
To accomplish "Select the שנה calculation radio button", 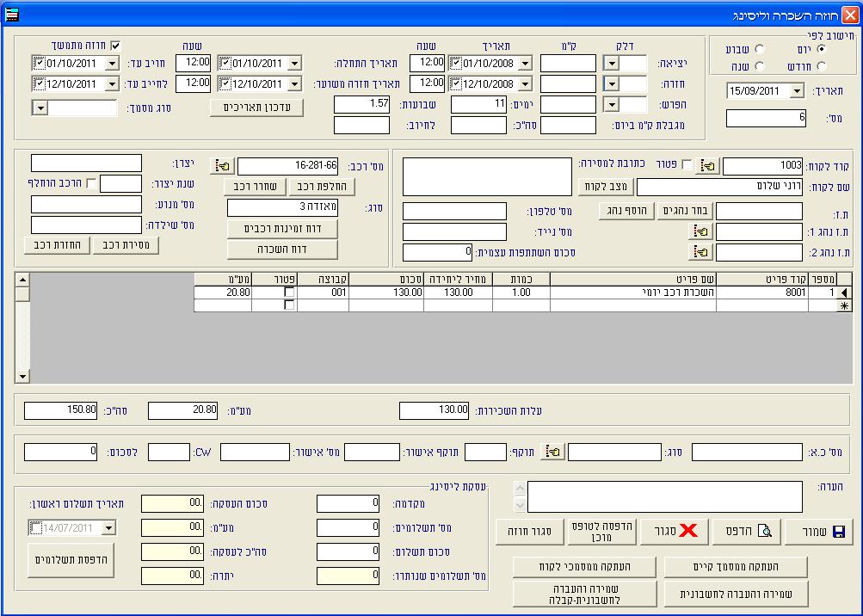I will tap(760, 66).
